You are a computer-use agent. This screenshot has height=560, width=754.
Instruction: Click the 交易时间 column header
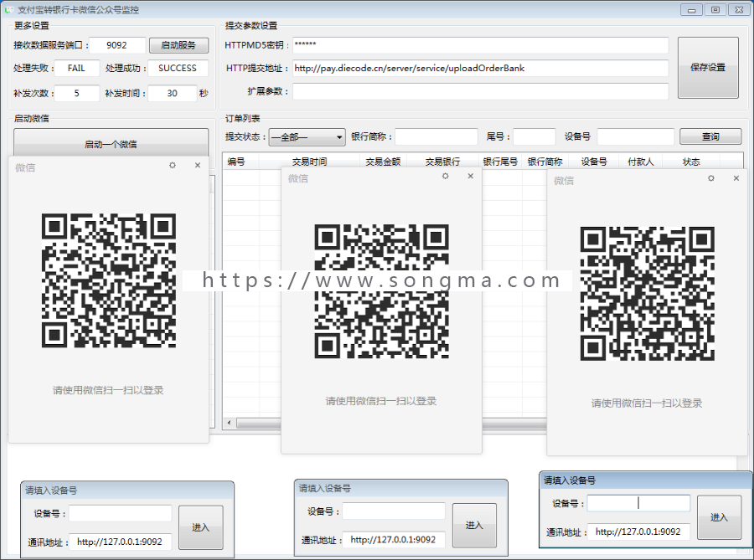(310, 162)
